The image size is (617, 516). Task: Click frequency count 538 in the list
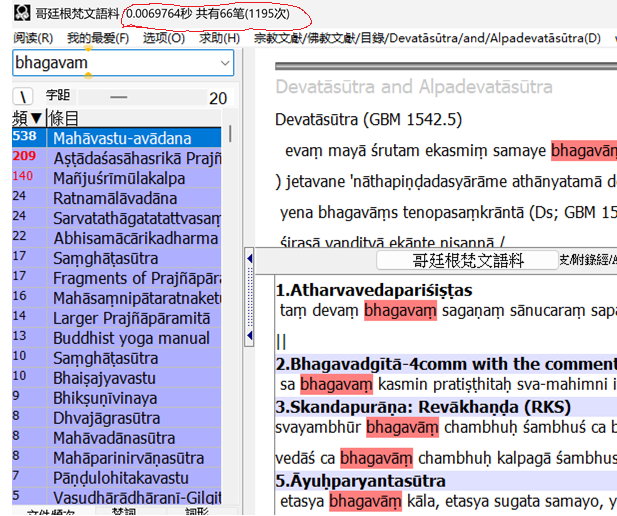pyautogui.click(x=24, y=136)
